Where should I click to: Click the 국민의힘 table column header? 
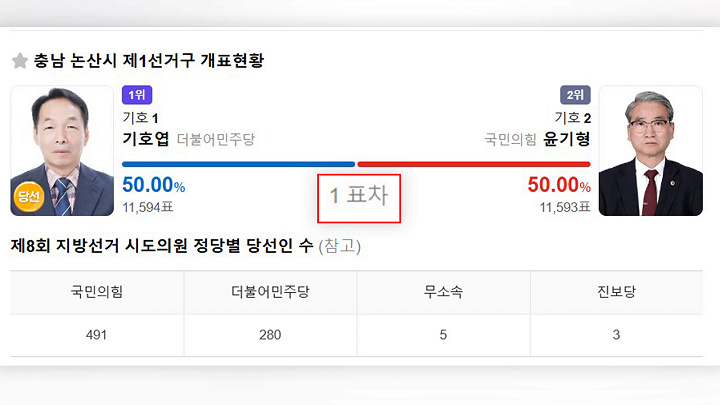(x=97, y=292)
